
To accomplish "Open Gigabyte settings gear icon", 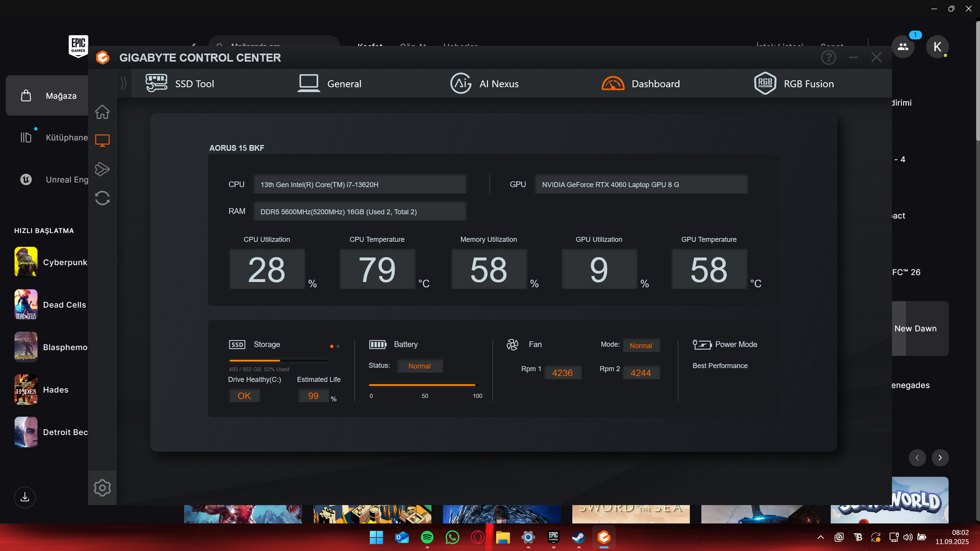I will tap(102, 488).
